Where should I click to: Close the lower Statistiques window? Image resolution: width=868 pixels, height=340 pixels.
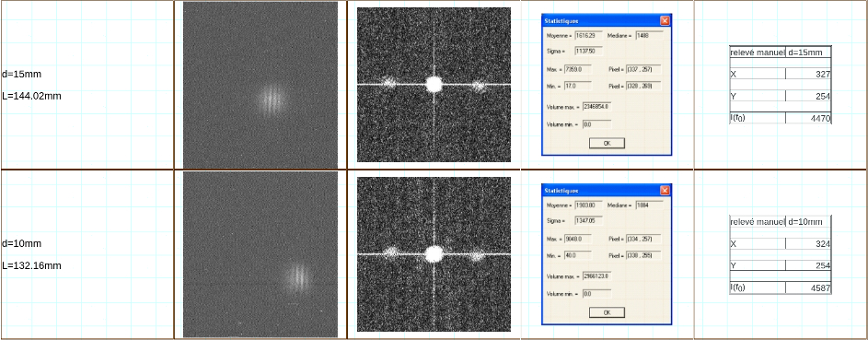pyautogui.click(x=665, y=191)
